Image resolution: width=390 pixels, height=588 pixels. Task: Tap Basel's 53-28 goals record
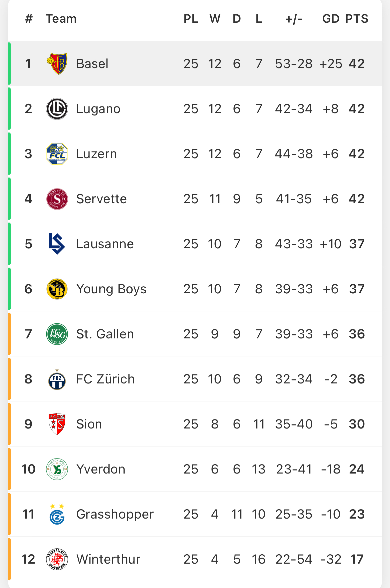(x=294, y=63)
